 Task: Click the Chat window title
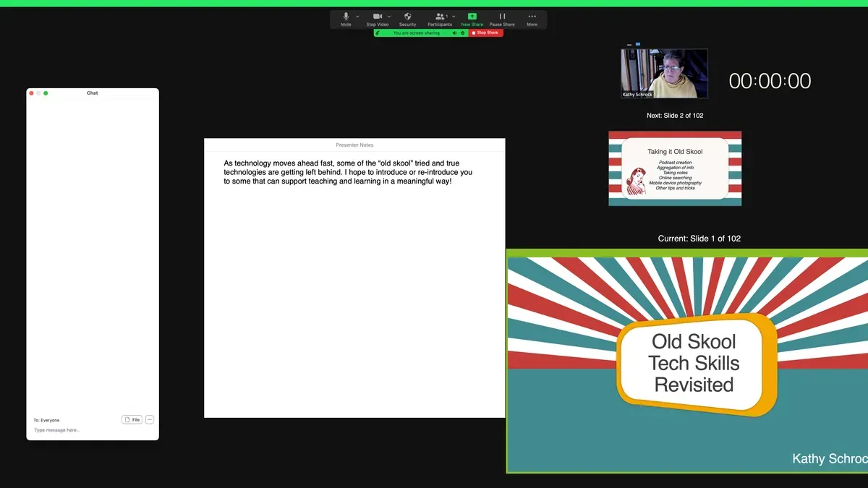click(93, 93)
